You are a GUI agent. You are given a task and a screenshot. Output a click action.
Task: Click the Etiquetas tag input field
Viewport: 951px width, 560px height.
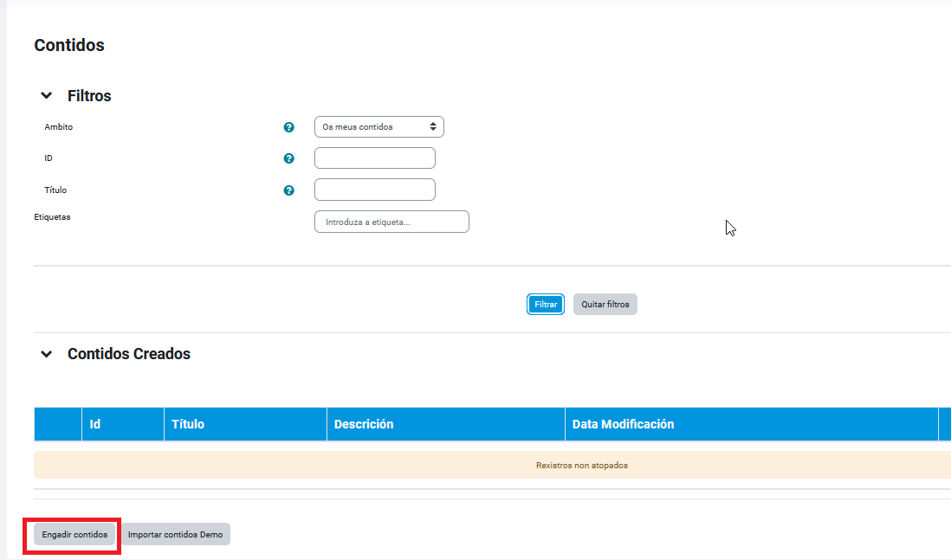click(391, 222)
